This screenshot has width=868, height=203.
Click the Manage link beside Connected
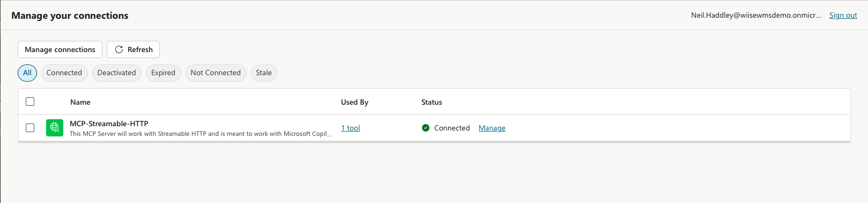click(492, 128)
